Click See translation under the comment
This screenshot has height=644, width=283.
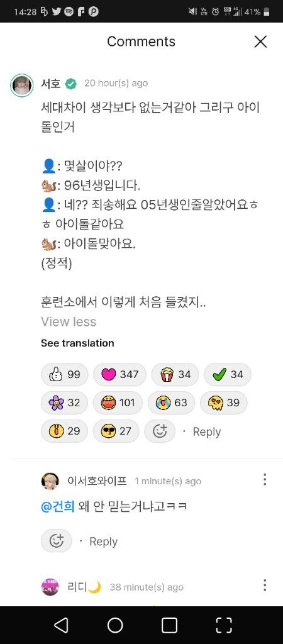(77, 343)
